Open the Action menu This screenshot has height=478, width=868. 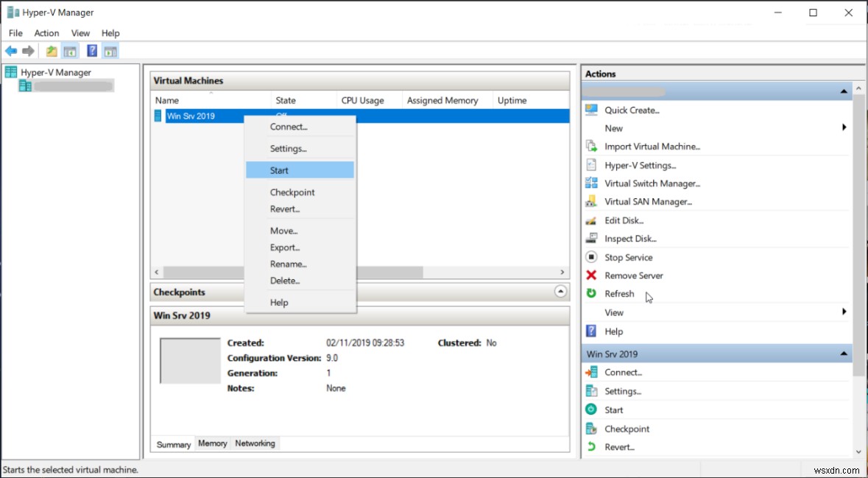pyautogui.click(x=46, y=32)
